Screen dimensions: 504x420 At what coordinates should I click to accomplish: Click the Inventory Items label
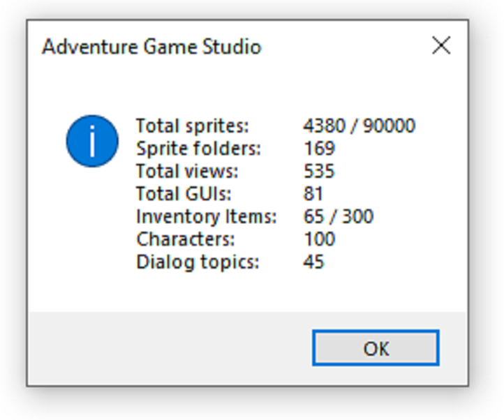[x=206, y=217]
